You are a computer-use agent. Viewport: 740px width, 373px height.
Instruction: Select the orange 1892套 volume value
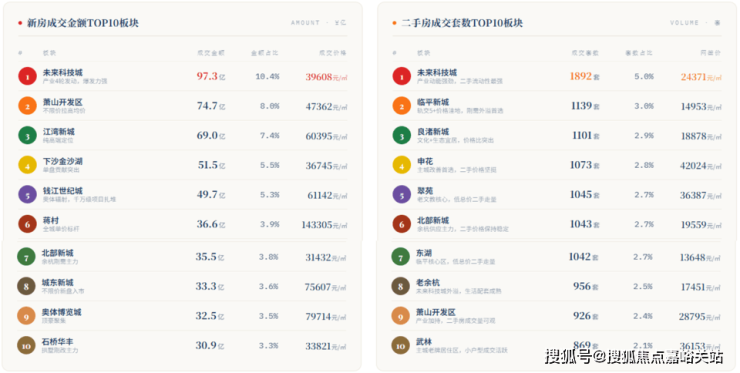pyautogui.click(x=585, y=76)
